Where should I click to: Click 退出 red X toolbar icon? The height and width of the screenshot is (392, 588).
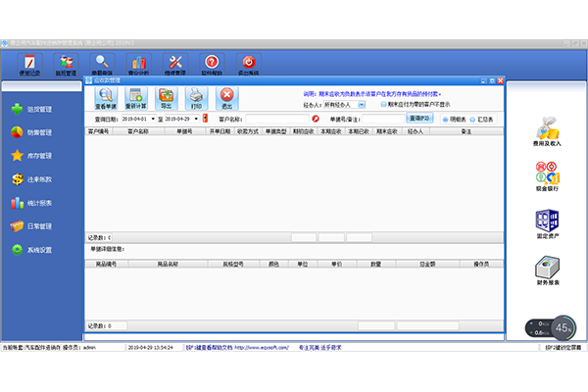tap(227, 98)
